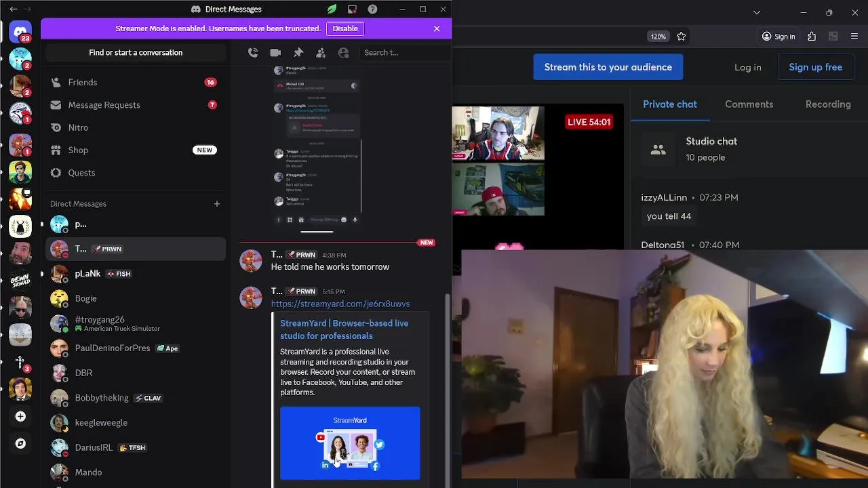Click browser Sign in button

tap(778, 37)
